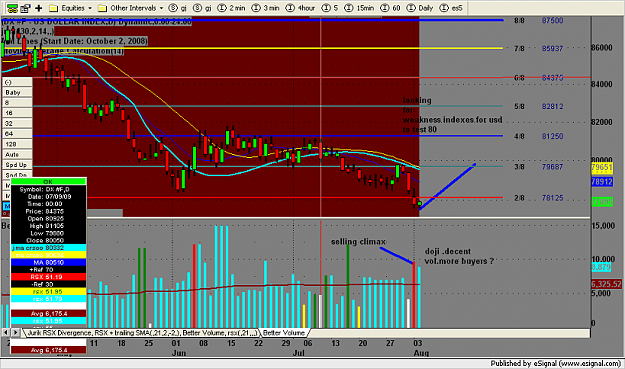
Task: Click the 87500 Murrey level label
Action: (x=552, y=20)
